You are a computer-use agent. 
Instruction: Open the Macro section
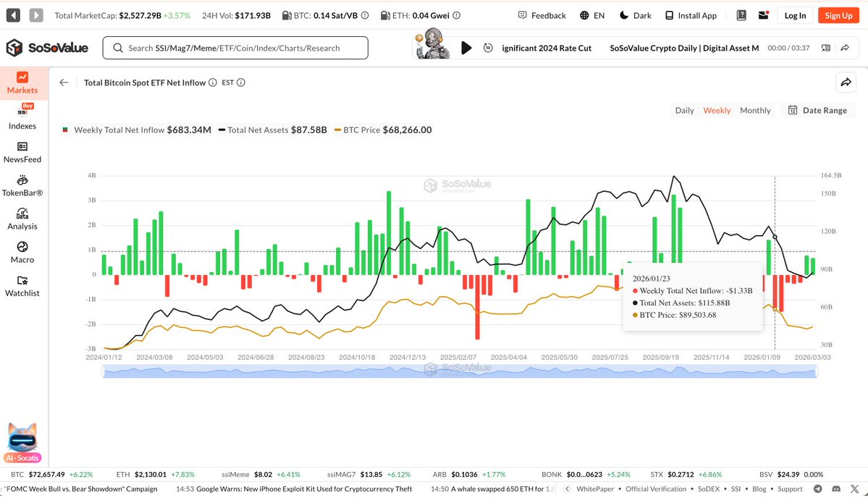point(22,253)
